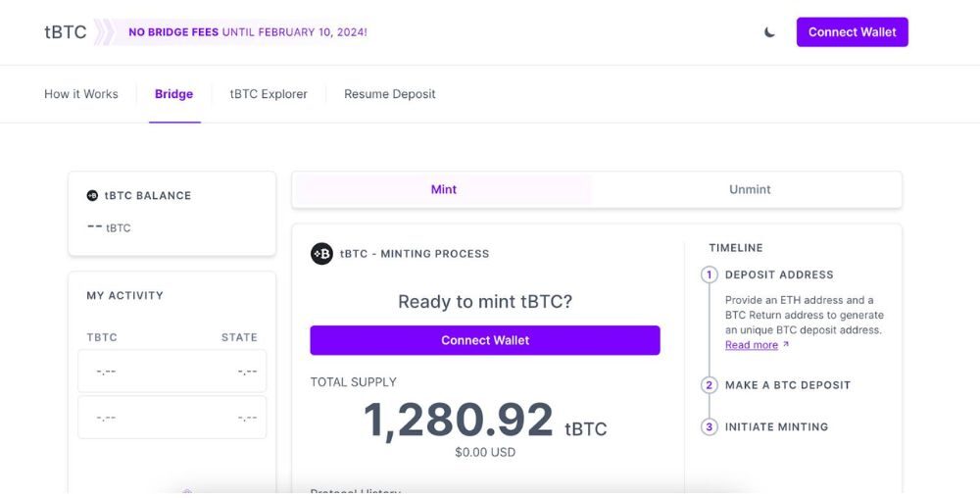Toggle dark mode moon icon
The width and height of the screenshot is (980, 498).
click(x=769, y=32)
